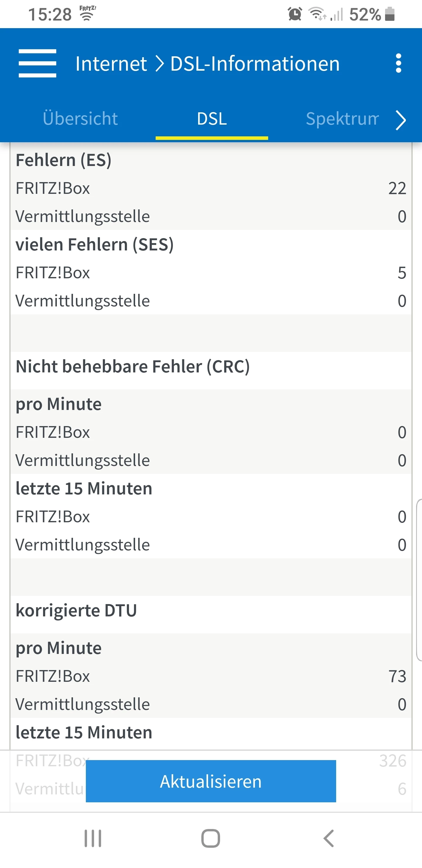Tap FRITZ!Box value 73 under korrigierte DTU
The height and width of the screenshot is (868, 422).
397,676
